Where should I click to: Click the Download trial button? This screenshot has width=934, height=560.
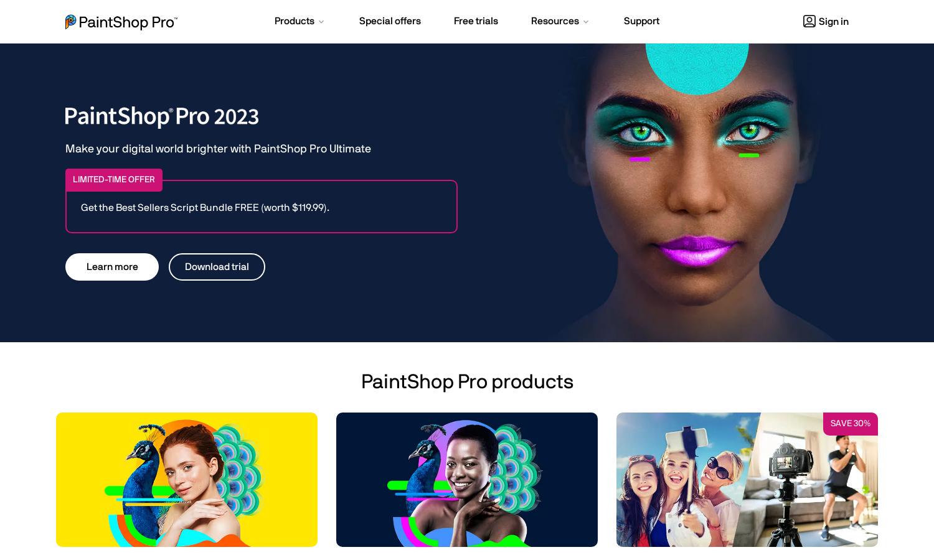pyautogui.click(x=217, y=267)
